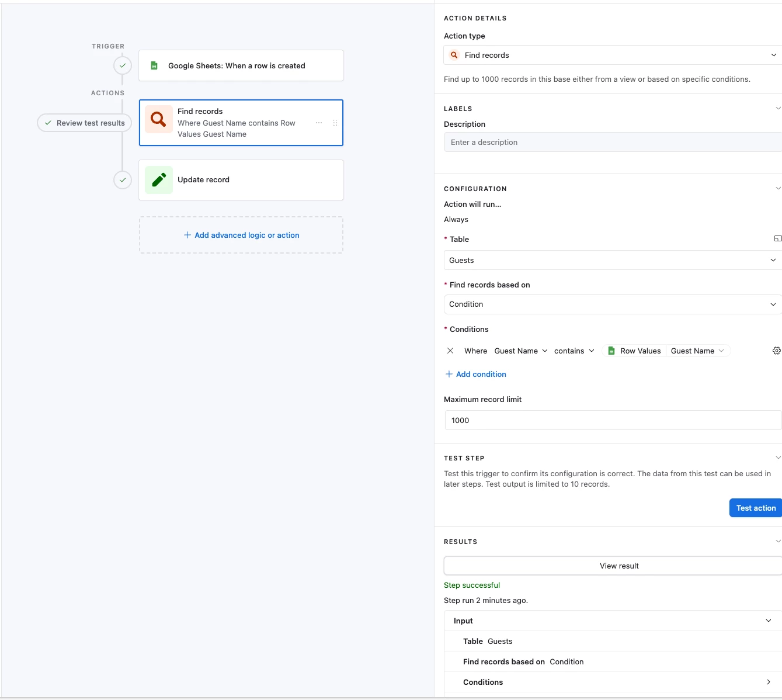Viewport: 782px width, 700px height.
Task: Click the drag handle on Find records
Action: [335, 123]
